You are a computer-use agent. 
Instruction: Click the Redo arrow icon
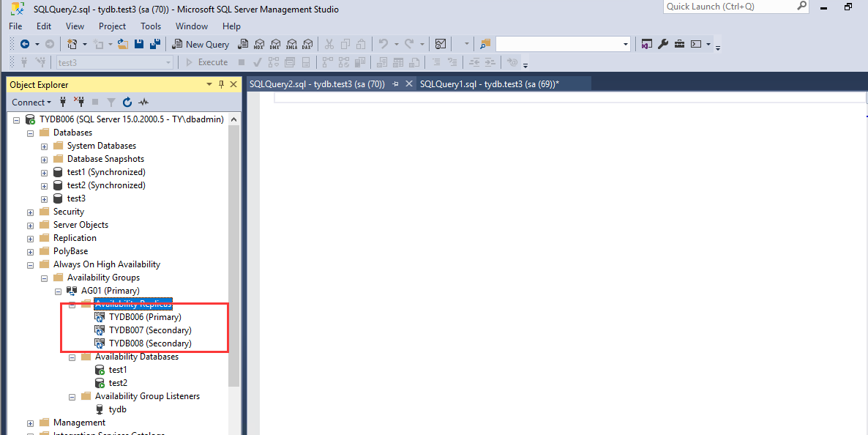(x=409, y=44)
